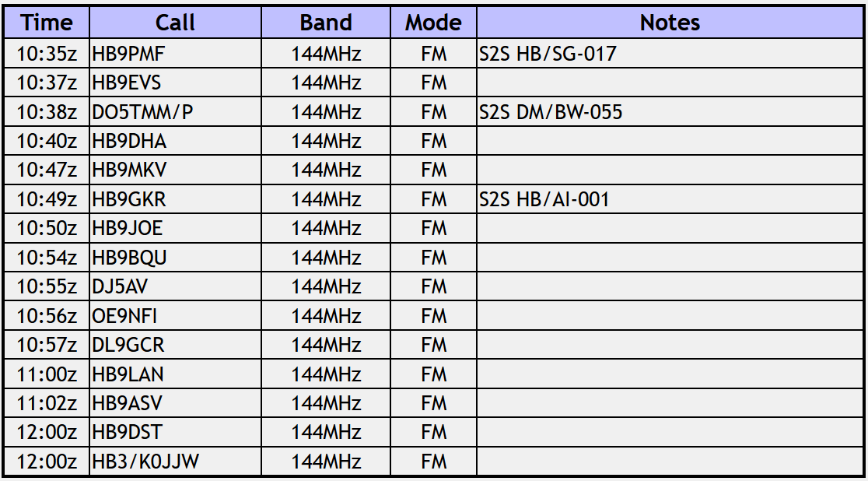Click the note S2S DM/BW-055
The height and width of the screenshot is (481, 868).
[x=551, y=112]
